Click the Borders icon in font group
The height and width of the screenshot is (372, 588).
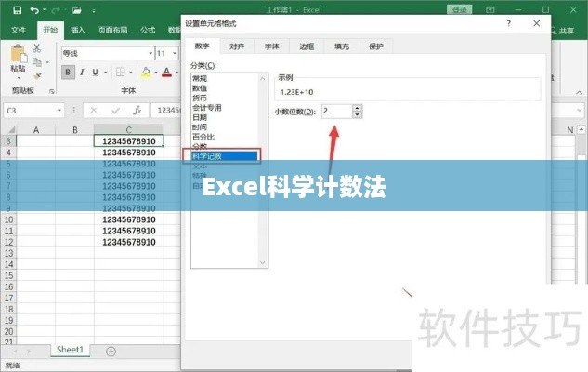(121, 73)
